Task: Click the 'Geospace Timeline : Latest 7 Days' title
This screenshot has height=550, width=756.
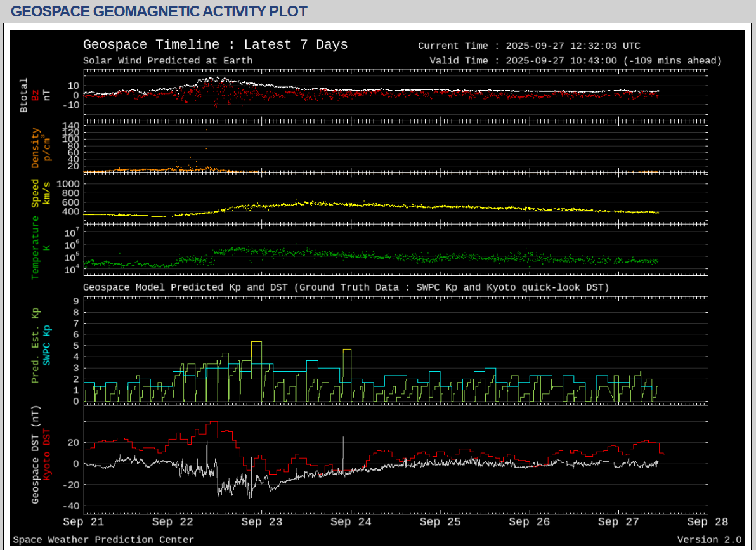Action: [215, 45]
